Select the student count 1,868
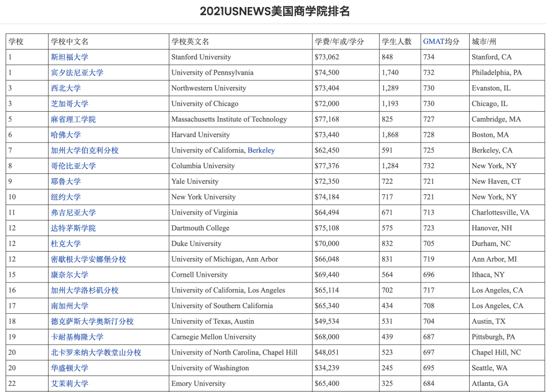546x392 pixels. (x=390, y=134)
